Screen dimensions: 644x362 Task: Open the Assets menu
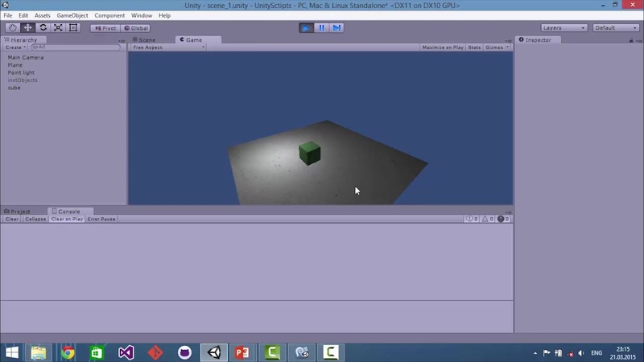(43, 15)
